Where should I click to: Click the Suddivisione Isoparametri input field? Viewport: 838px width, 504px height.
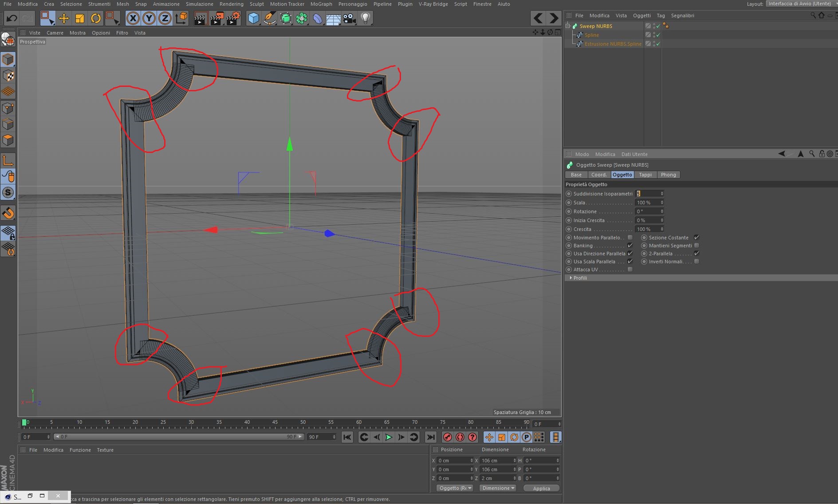[648, 194]
